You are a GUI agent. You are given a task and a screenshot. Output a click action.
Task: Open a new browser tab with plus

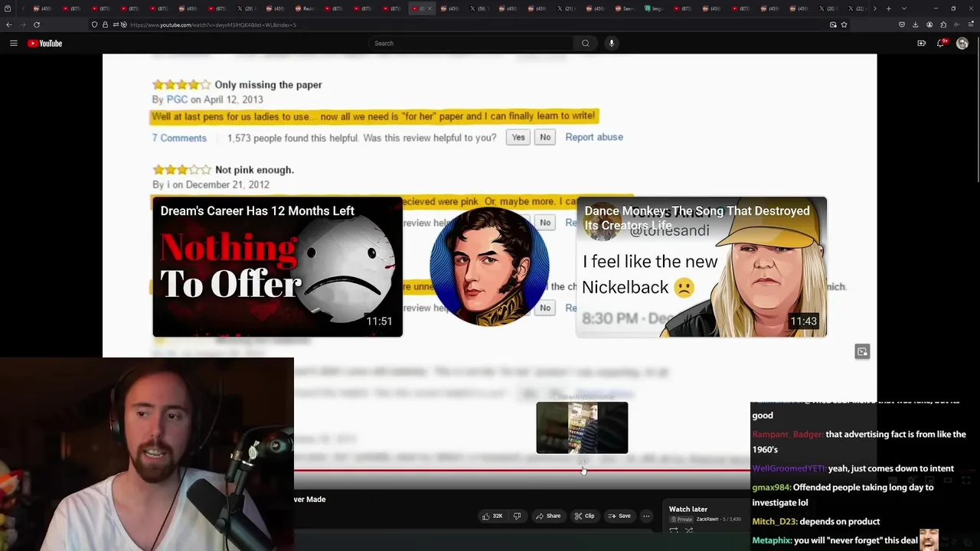tap(888, 8)
